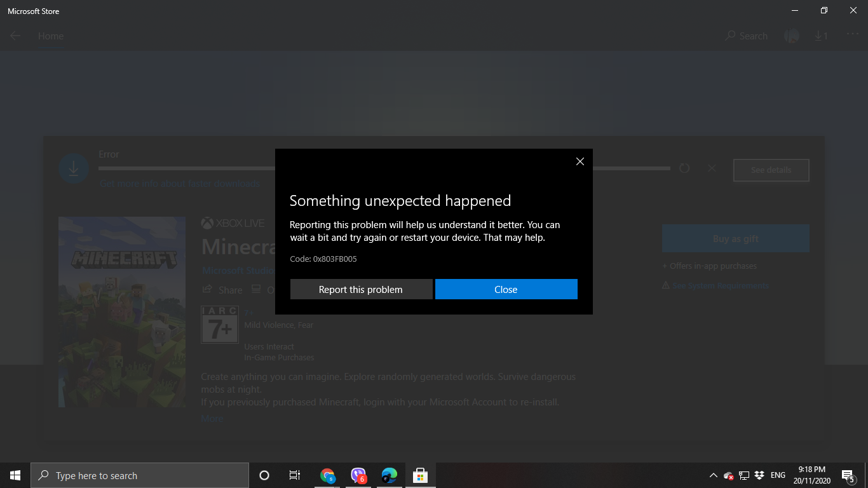This screenshot has width=868, height=488.
Task: Switch the ENG input language
Action: (778, 475)
